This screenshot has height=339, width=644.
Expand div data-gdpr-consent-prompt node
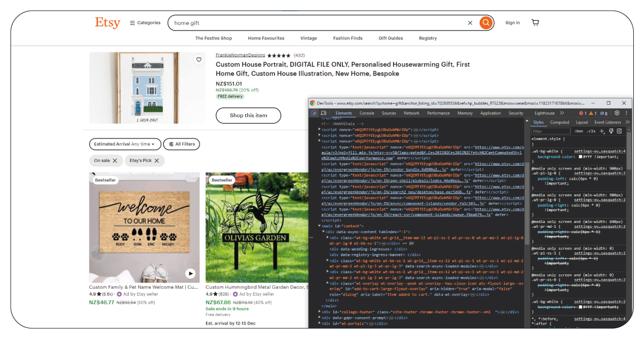coord(320,318)
